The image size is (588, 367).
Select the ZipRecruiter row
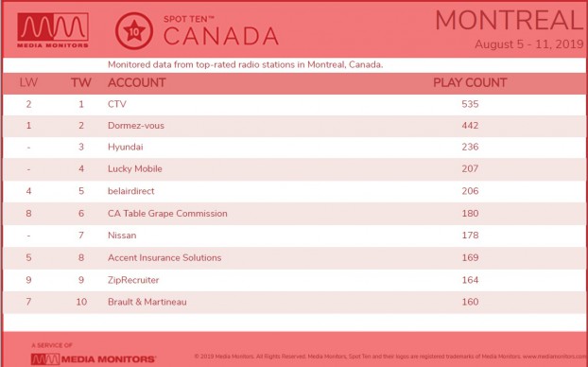pyautogui.click(x=294, y=280)
